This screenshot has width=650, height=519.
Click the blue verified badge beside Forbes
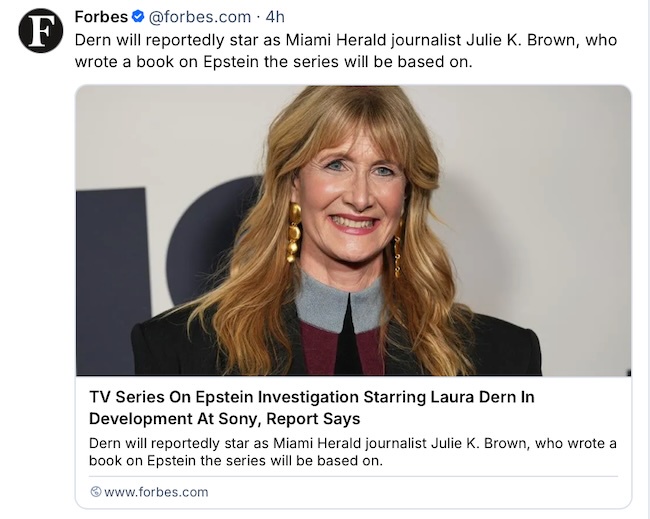[x=139, y=17]
